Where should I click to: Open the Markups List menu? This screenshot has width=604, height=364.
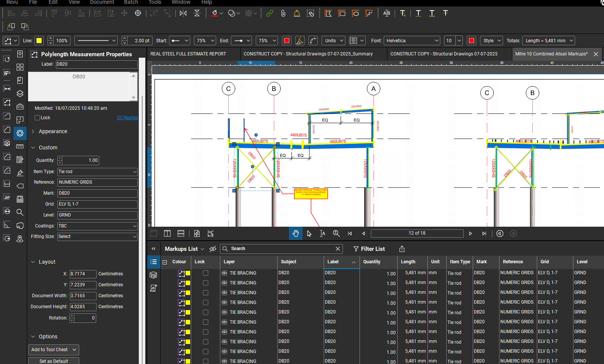184,249
